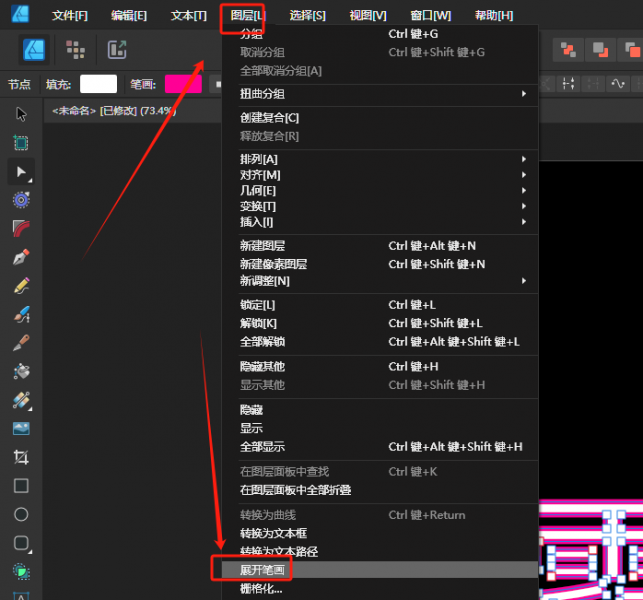
Task: Choose 隐藏 menu entry
Action: coord(380,410)
